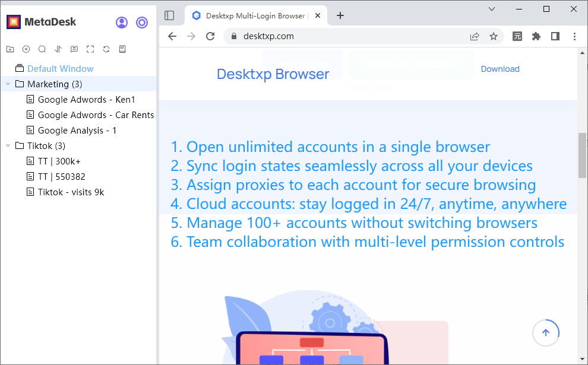Share this page via share icon
Screen dimensions: 588x365
[475, 36]
